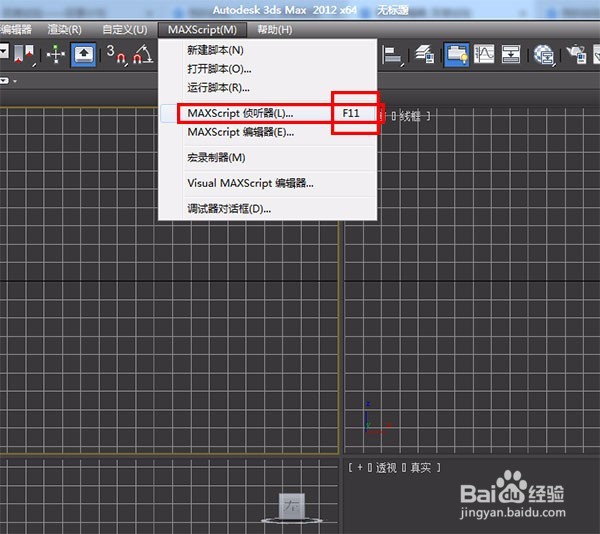Click the 真实 shading label

coord(421,467)
